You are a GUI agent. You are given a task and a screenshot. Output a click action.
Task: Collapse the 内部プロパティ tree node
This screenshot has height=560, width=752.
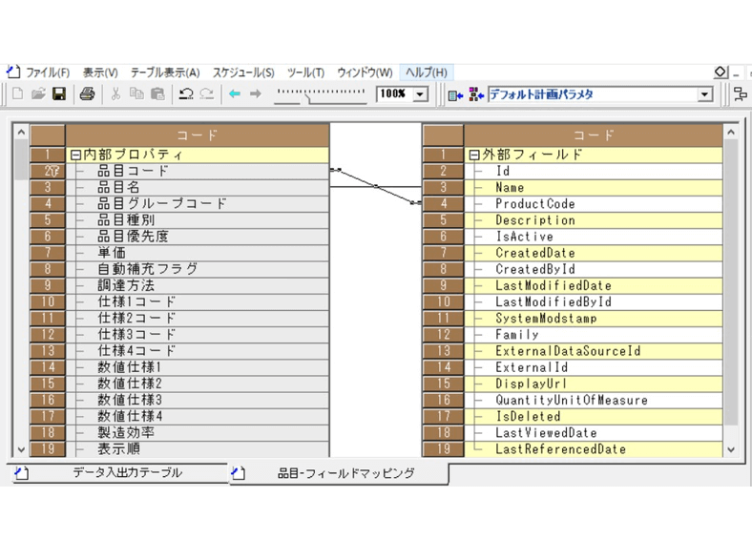click(x=75, y=155)
